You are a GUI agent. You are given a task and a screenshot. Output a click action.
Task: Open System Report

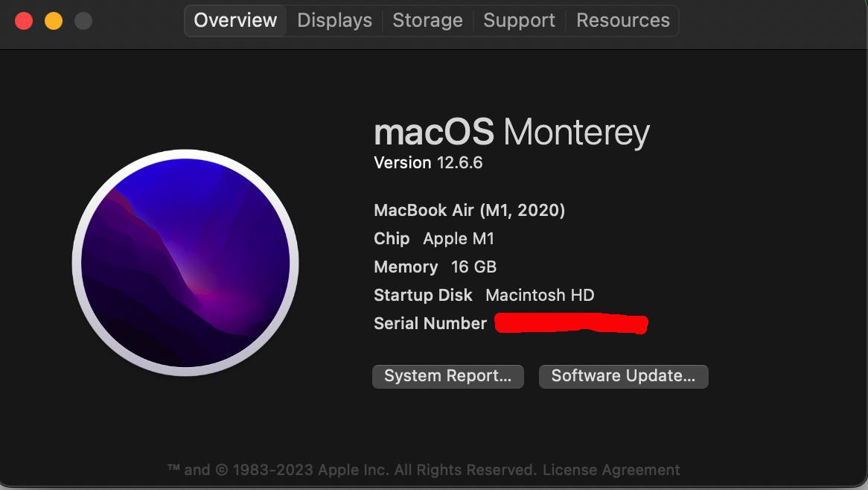448,376
